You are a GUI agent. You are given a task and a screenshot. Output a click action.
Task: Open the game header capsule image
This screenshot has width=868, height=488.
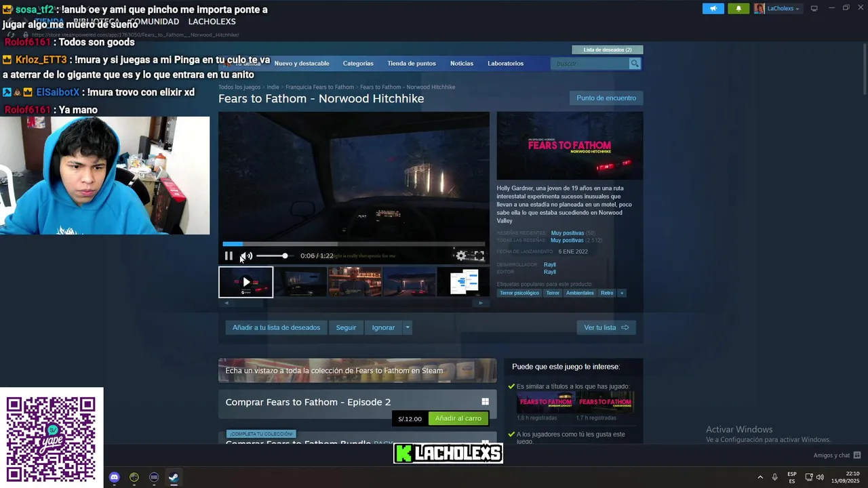(x=570, y=146)
